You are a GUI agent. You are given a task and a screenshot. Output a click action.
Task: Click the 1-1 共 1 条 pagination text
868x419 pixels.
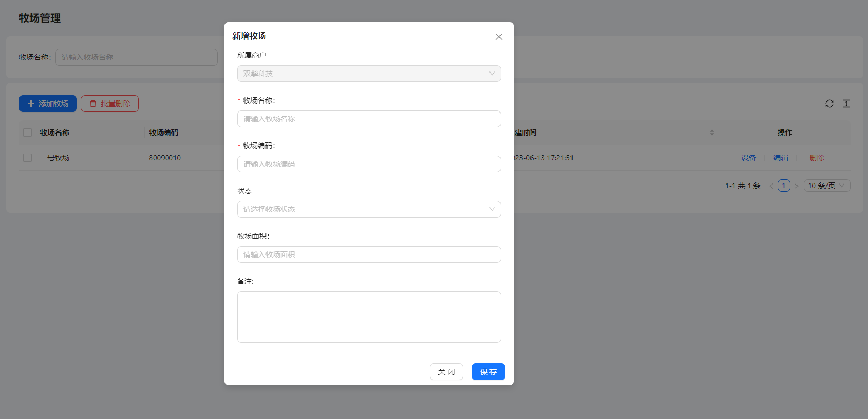743,186
